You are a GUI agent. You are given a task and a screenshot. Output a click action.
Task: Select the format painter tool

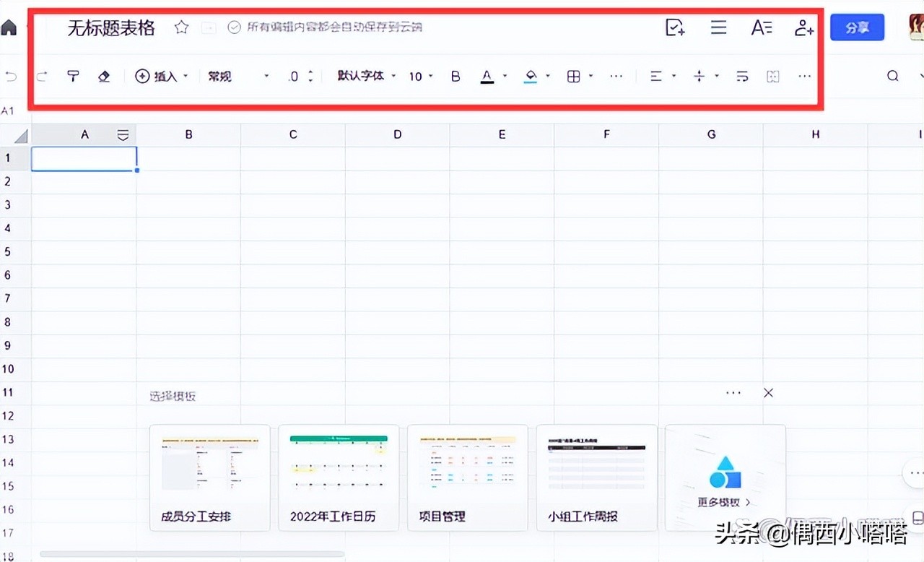[73, 76]
